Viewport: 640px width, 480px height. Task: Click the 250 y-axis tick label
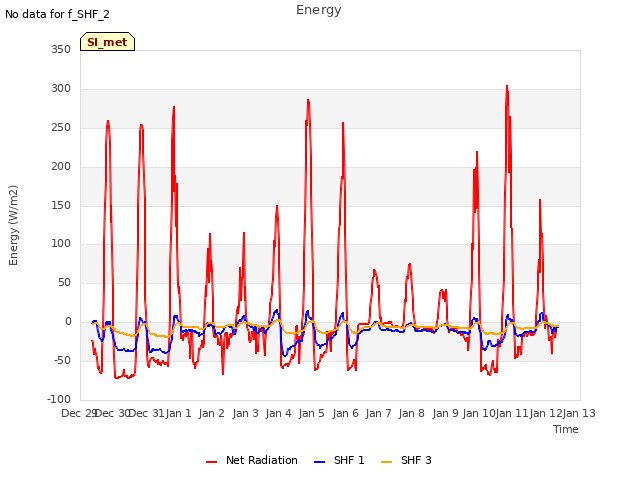click(x=61, y=128)
